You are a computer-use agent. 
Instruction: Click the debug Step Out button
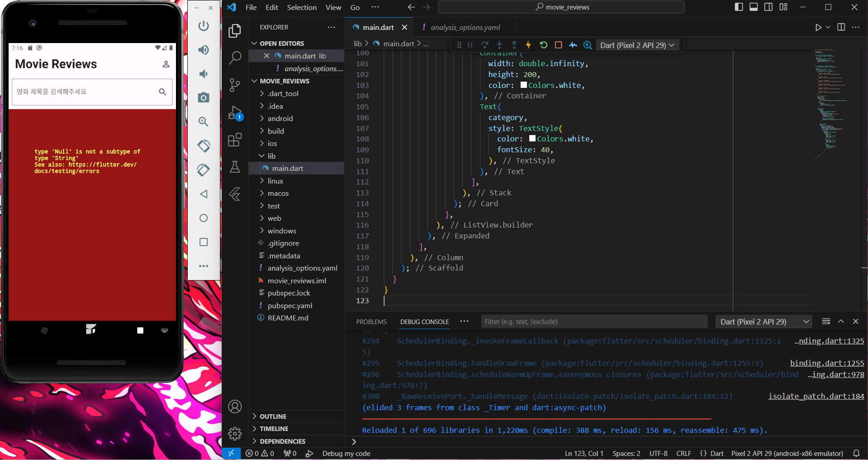tap(514, 45)
